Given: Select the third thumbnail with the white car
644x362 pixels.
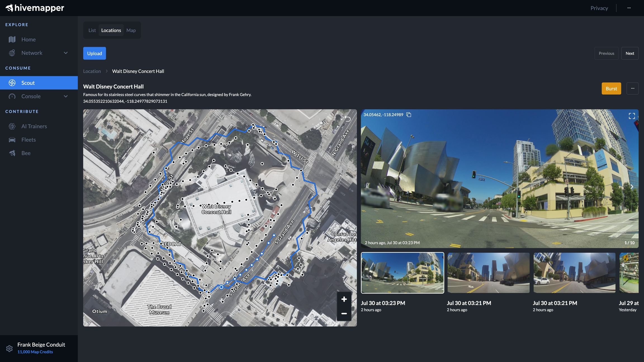Looking at the screenshot, I should tap(574, 273).
